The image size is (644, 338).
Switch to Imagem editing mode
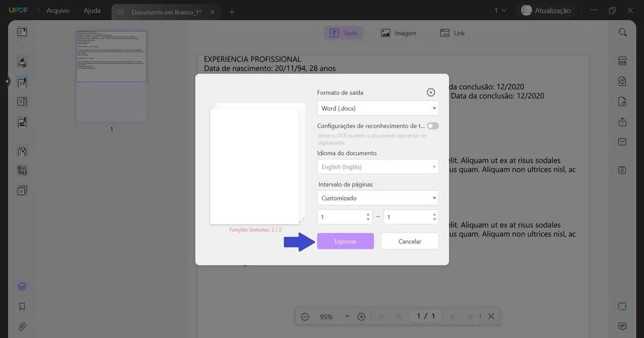(x=399, y=33)
